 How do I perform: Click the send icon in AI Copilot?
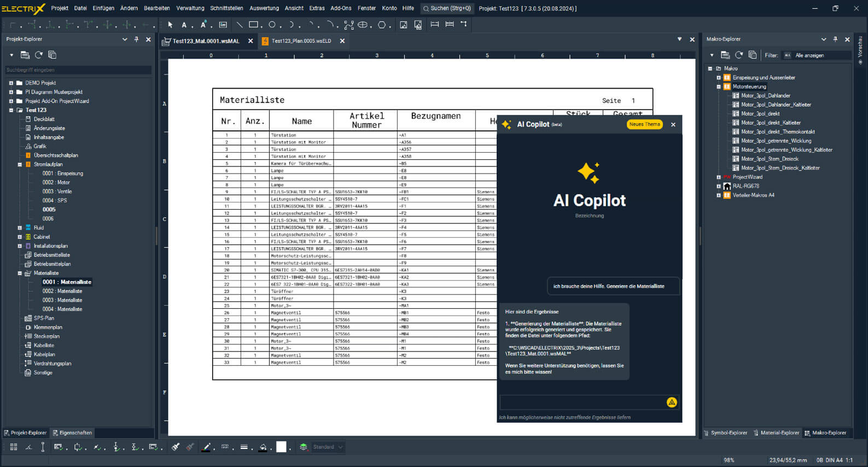coord(672,402)
